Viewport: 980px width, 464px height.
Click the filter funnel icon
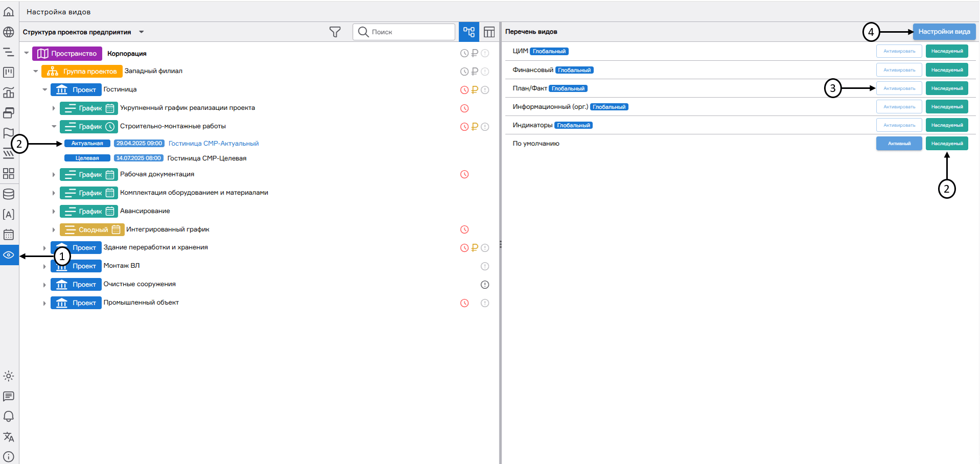335,32
